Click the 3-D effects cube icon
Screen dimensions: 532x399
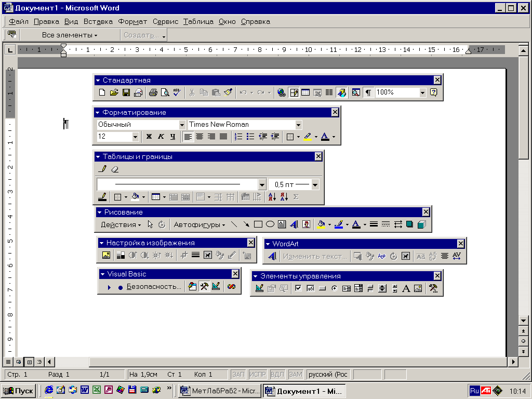tap(422, 224)
